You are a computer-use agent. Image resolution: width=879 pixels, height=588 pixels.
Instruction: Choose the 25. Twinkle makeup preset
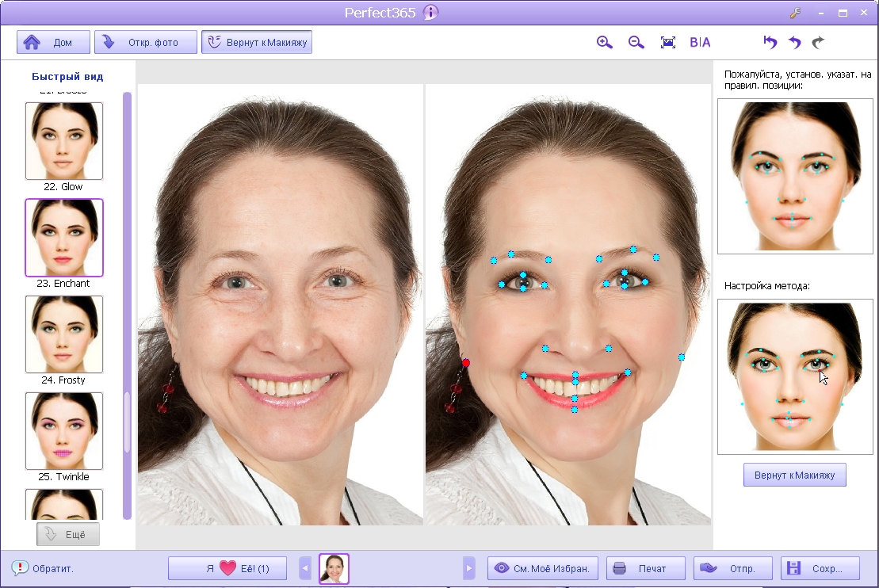tap(64, 430)
